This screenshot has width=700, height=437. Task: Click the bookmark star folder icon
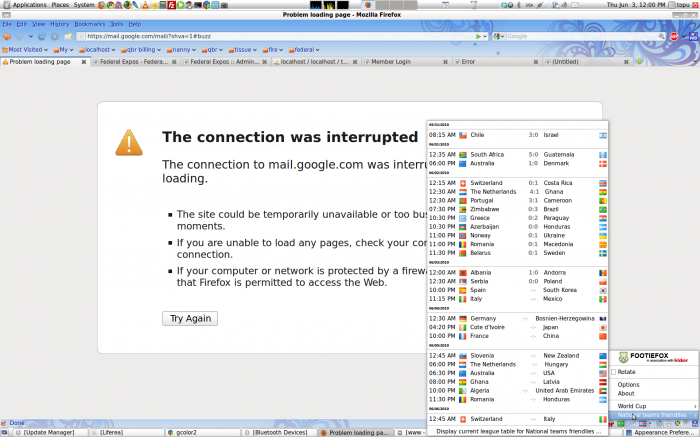(x=68, y=37)
